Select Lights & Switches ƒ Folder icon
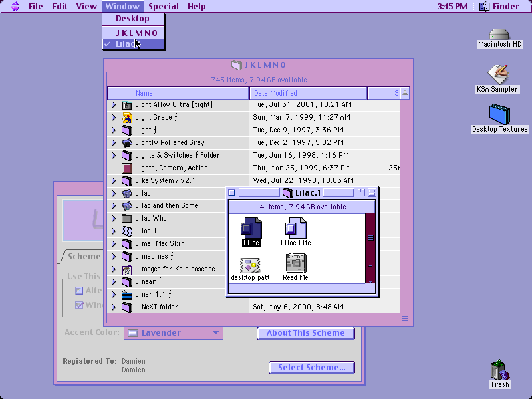 (x=126, y=156)
